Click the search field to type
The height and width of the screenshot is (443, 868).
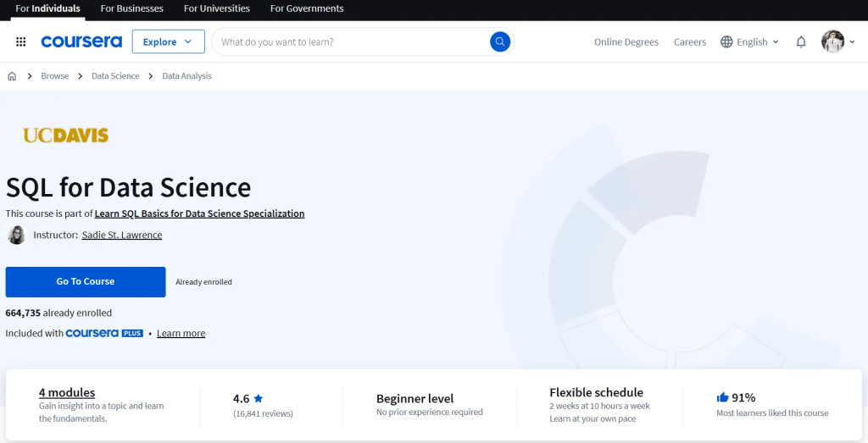coord(352,42)
